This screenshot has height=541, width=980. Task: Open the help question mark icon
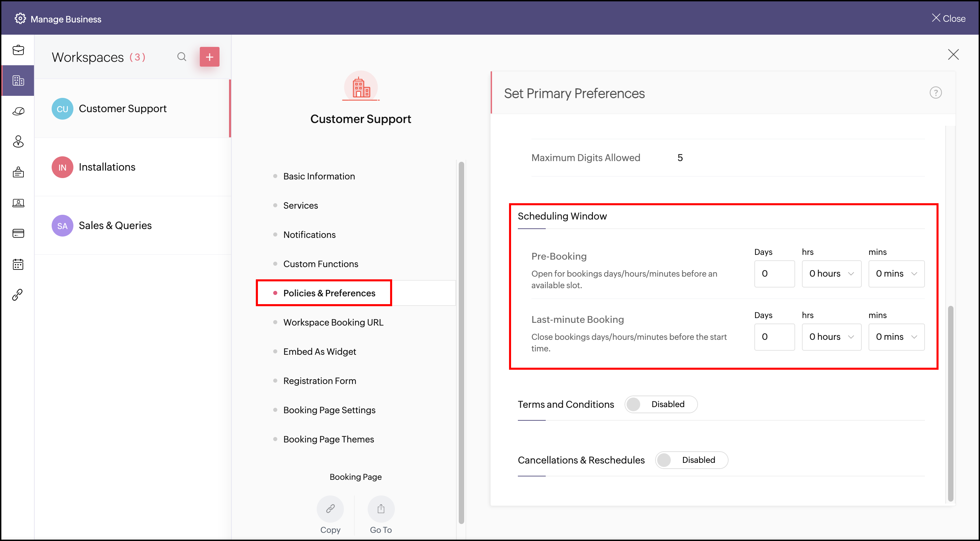(935, 93)
